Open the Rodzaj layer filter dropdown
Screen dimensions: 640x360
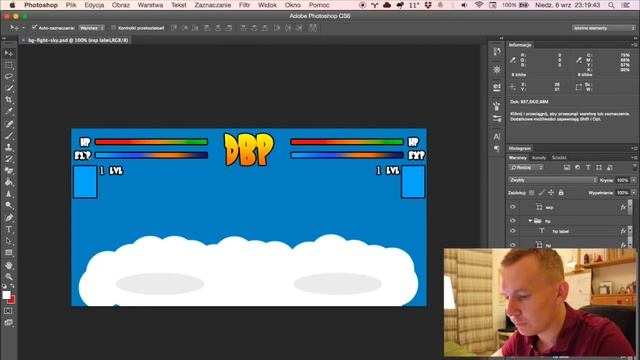click(x=526, y=168)
